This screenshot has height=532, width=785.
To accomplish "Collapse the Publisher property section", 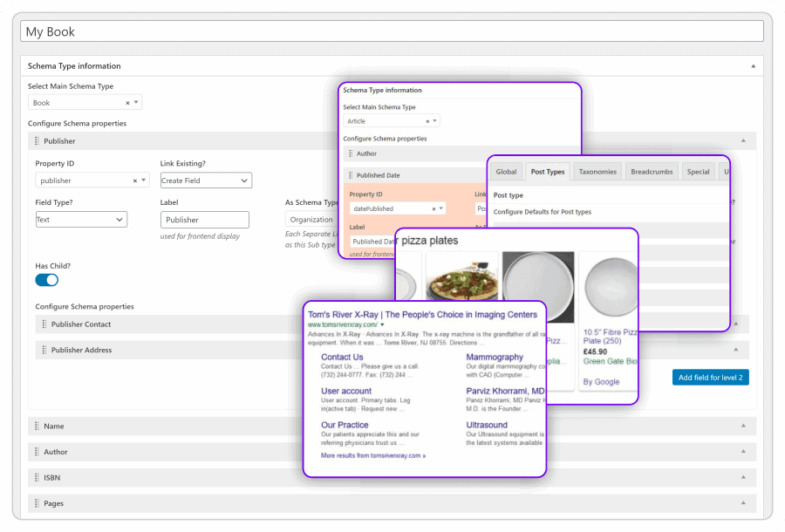I will [743, 140].
